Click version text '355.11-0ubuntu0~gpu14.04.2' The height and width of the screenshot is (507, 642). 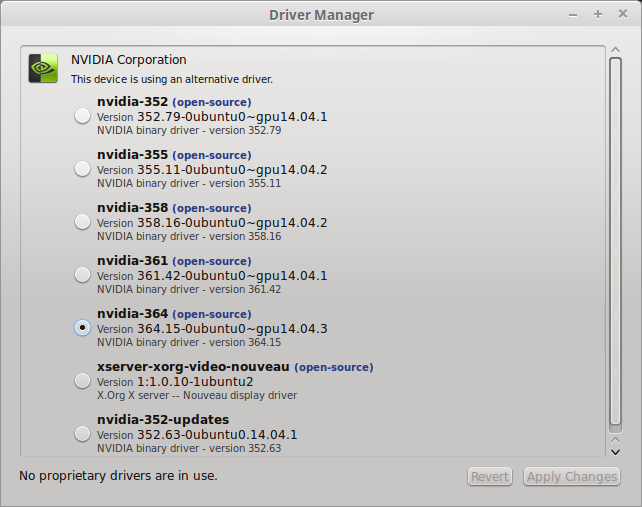click(x=232, y=170)
